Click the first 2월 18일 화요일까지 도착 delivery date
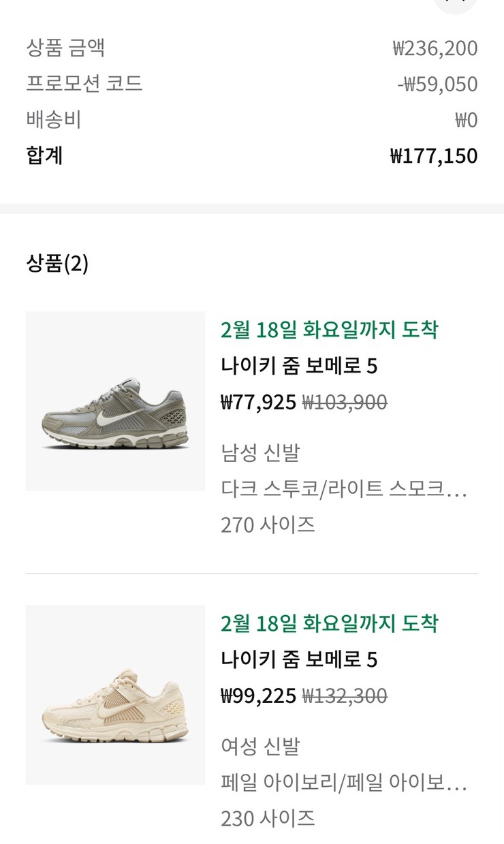 tap(330, 330)
